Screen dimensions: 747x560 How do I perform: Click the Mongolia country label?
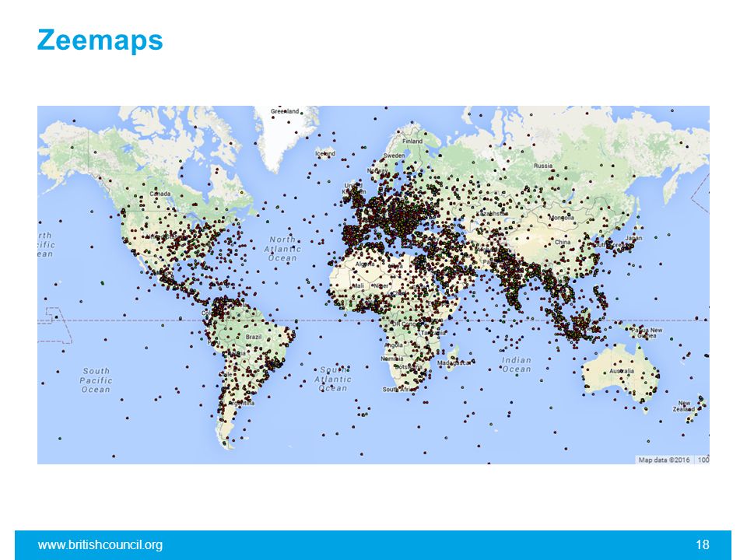click(562, 218)
